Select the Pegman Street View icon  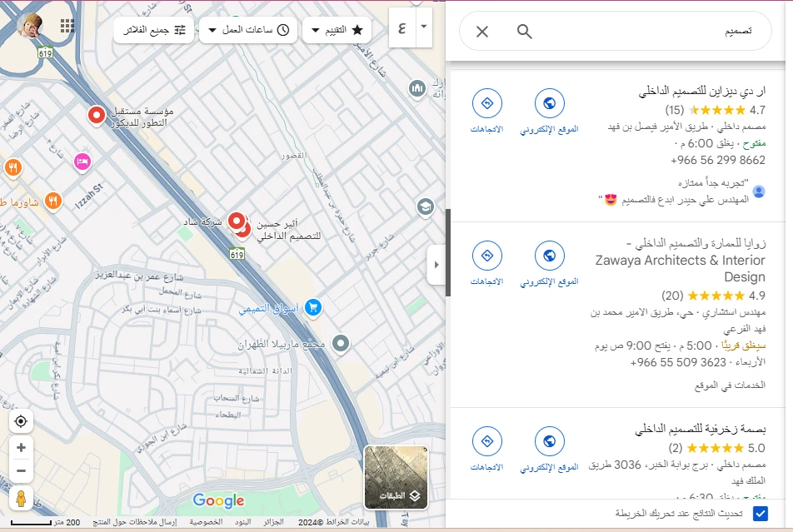coord(21,498)
